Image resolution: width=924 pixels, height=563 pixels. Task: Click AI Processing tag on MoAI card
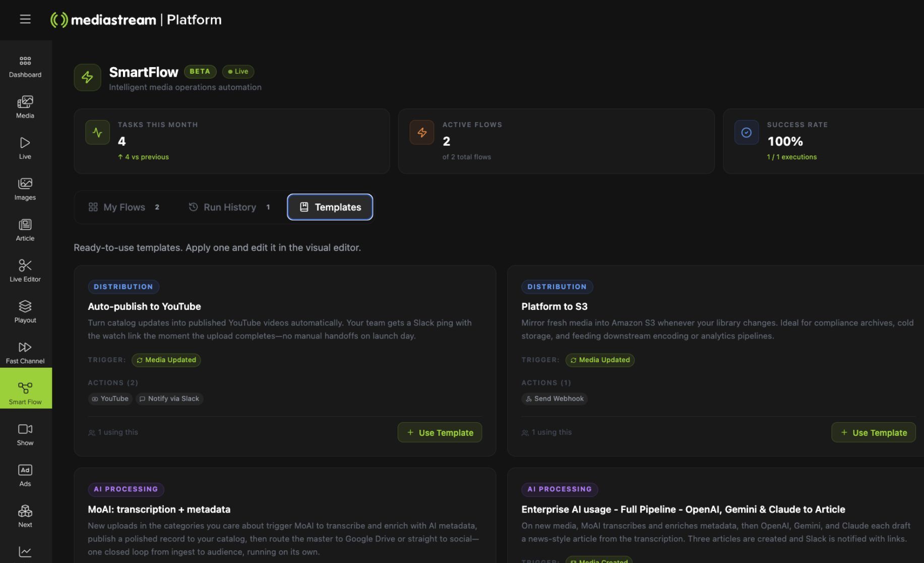(x=126, y=489)
